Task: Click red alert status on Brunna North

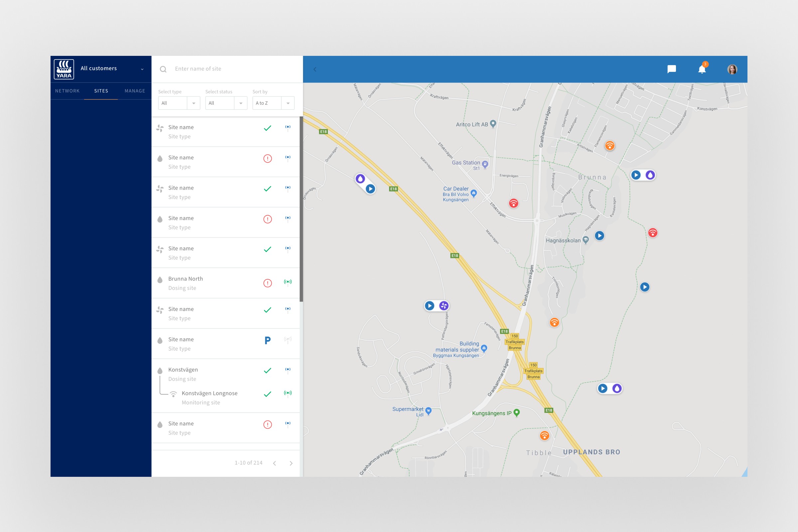Action: pyautogui.click(x=267, y=283)
